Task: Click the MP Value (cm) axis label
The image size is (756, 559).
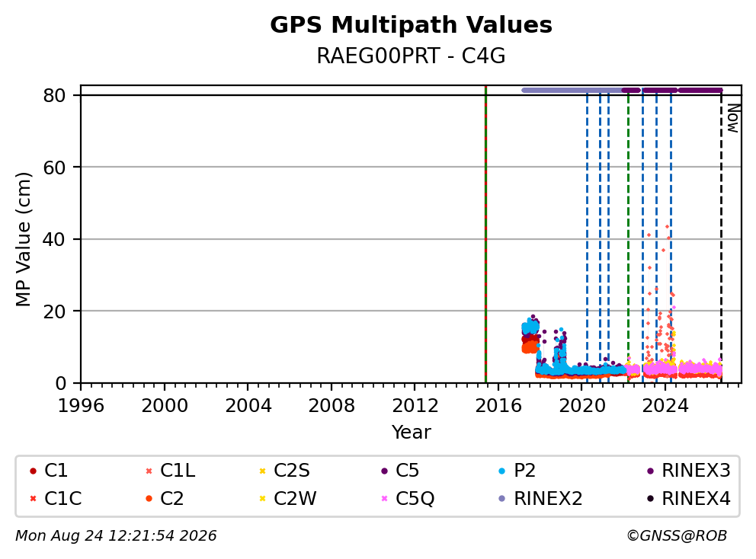Action: [x=23, y=239]
